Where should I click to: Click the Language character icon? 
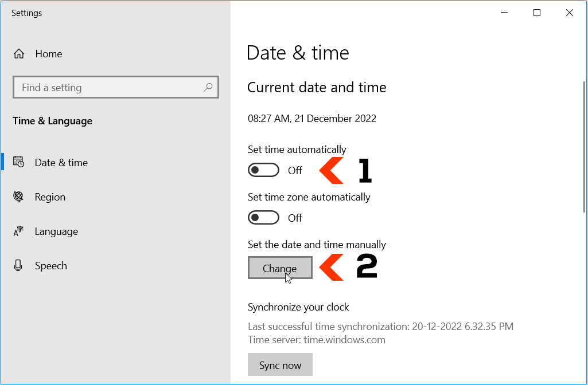tap(19, 231)
